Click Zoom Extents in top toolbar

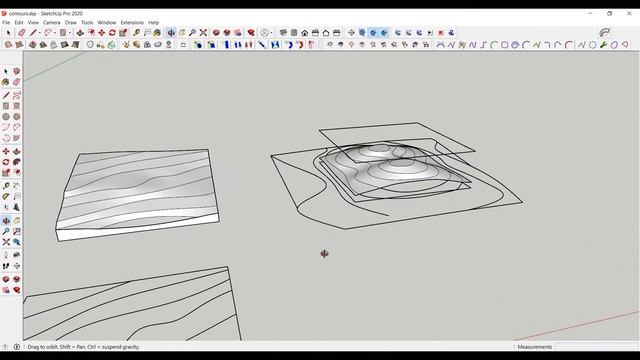203,33
